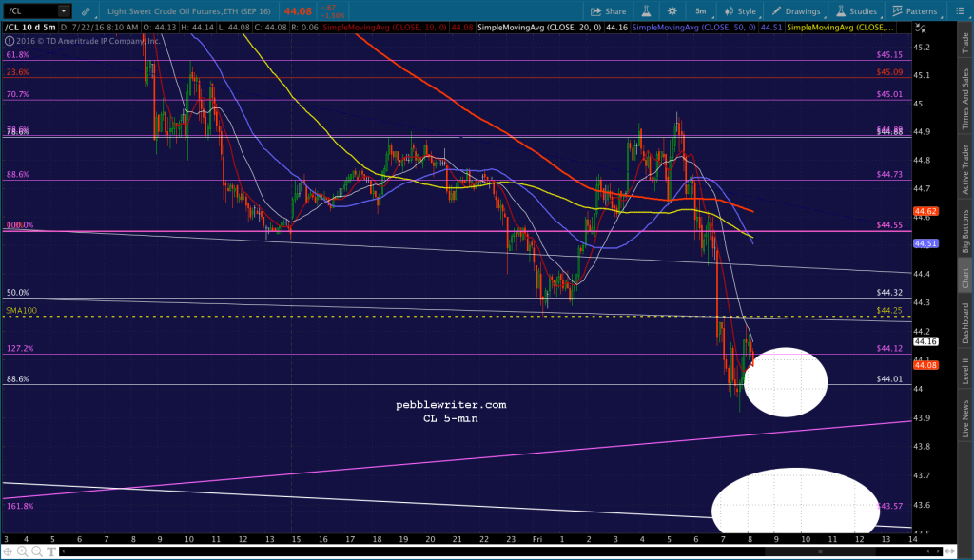Image resolution: width=974 pixels, height=560 pixels.
Task: Expand the /CL symbol dropdown arrow
Action: coord(64,11)
